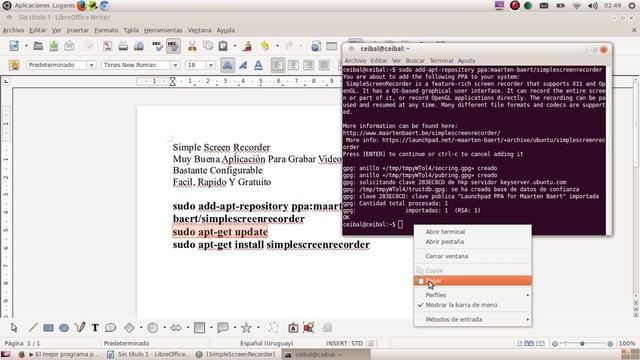
Task: Select the Callout speech bubble tool
Action: 110,327
